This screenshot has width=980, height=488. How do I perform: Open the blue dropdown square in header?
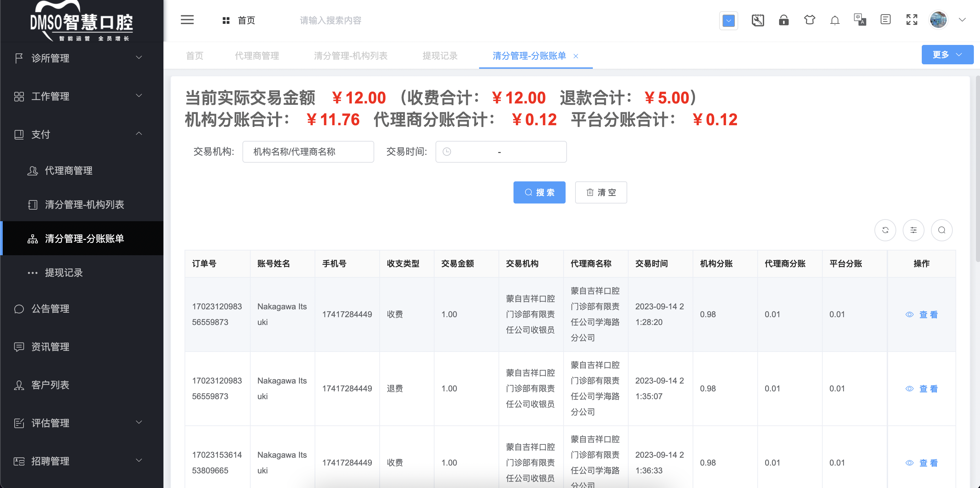[x=728, y=20]
